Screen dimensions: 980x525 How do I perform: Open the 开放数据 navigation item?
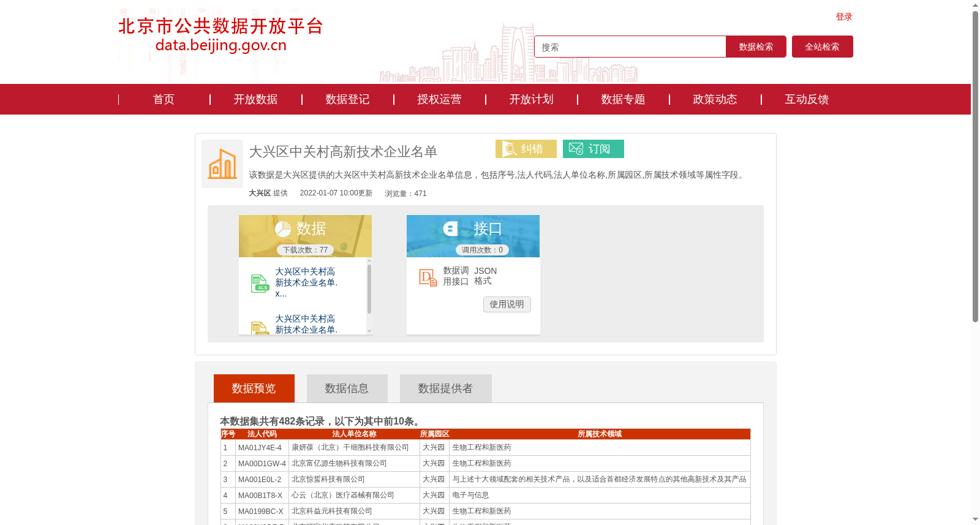coord(255,99)
